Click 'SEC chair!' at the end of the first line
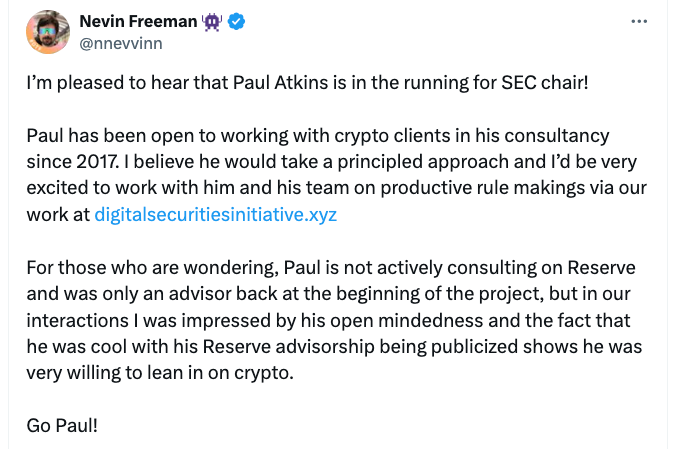The height and width of the screenshot is (449, 675). [x=544, y=83]
